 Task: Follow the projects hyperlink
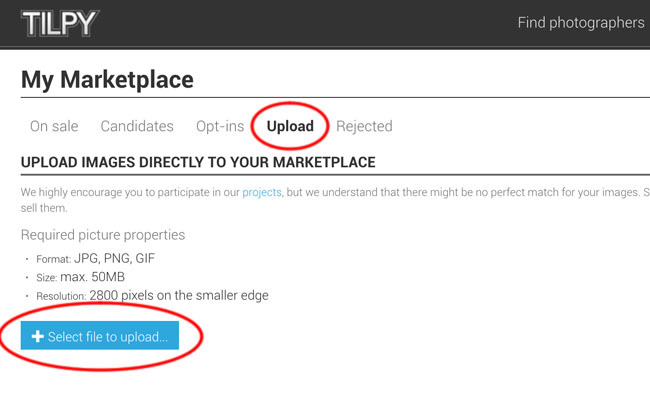pyautogui.click(x=262, y=192)
